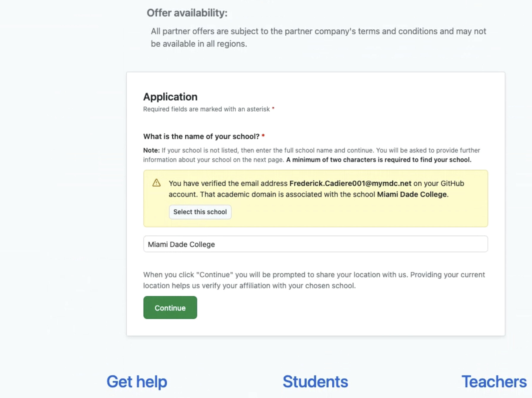
Task: Click the bold Frederick.Cadiere001@mymdc.net email address
Action: click(x=350, y=183)
